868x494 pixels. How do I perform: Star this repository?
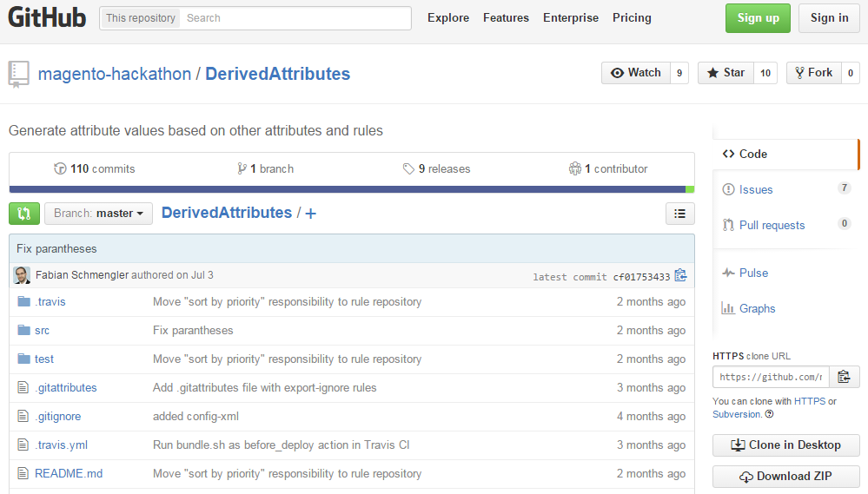click(726, 73)
